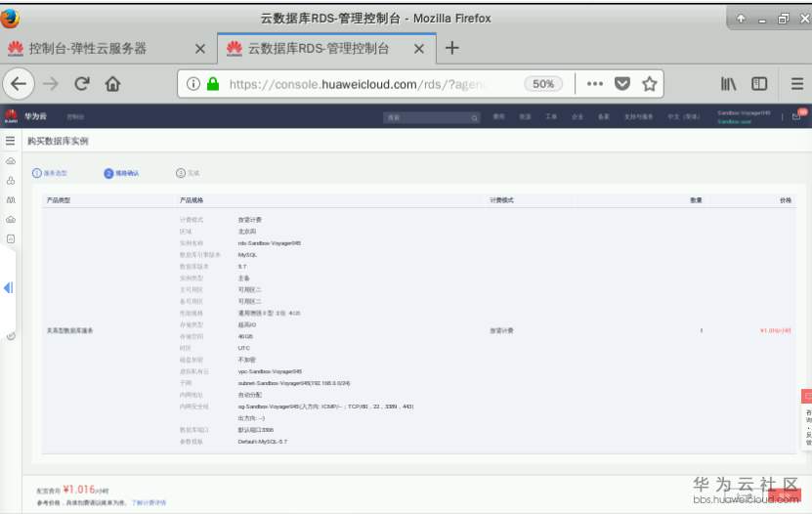Save page with the Pocket icon

pyautogui.click(x=621, y=84)
